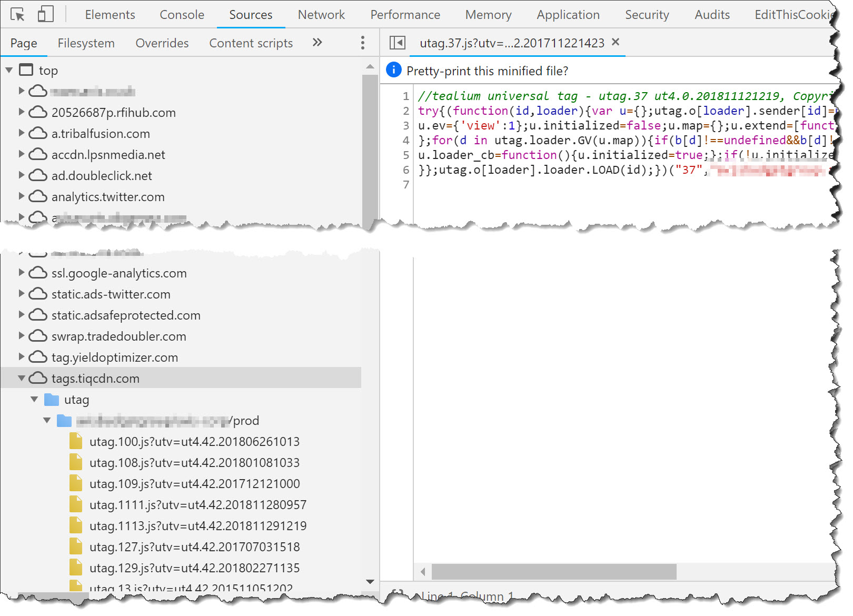Open the Audits tab
Screen dimensions: 853x616
click(x=712, y=15)
